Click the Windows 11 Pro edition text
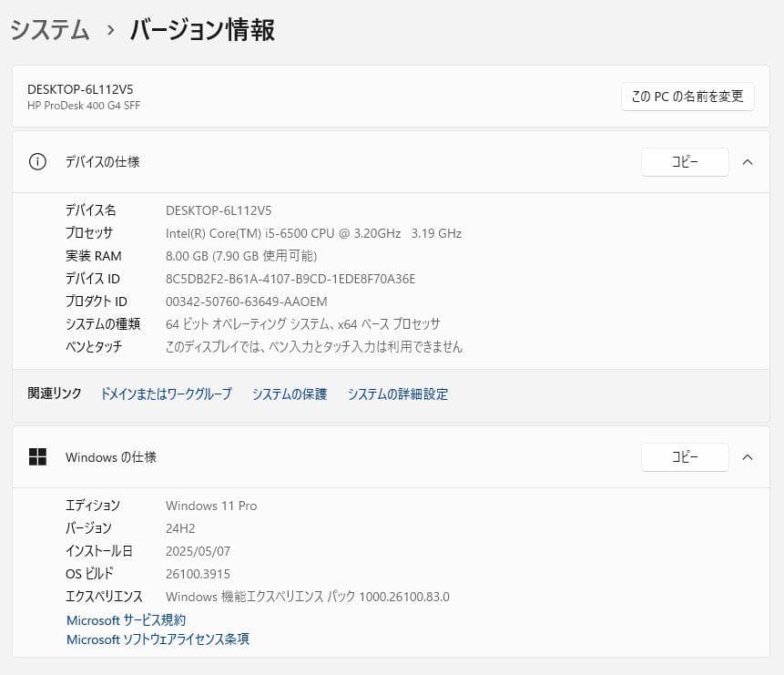The height and width of the screenshot is (675, 784). point(210,505)
